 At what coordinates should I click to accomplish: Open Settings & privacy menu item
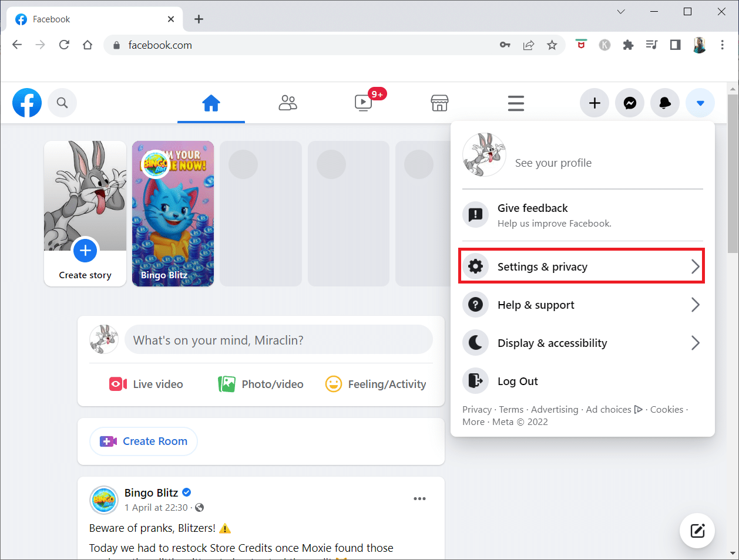point(582,266)
